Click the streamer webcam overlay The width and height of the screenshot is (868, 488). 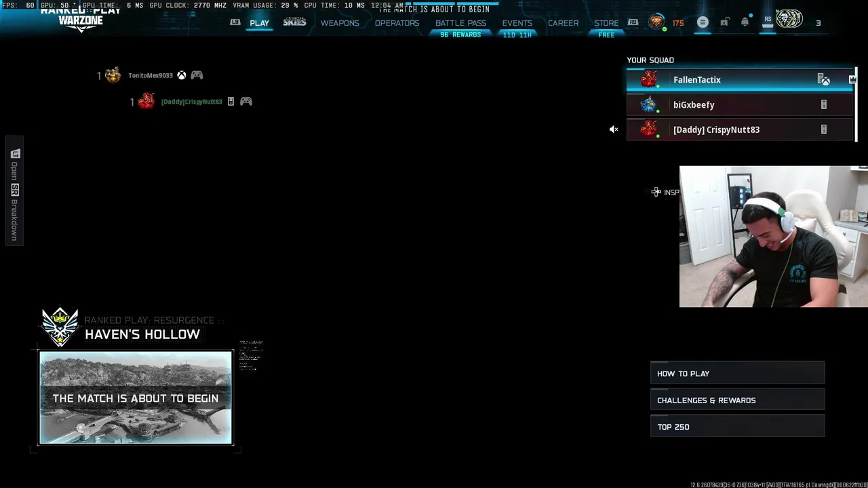point(774,237)
